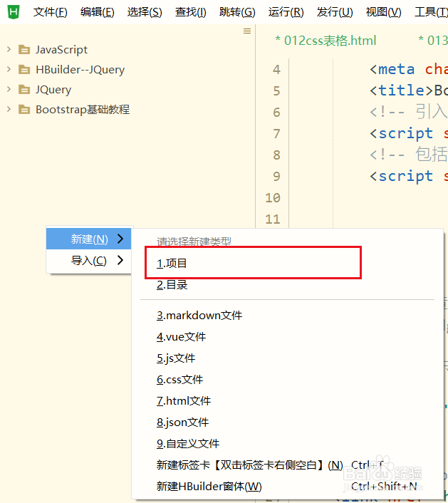The height and width of the screenshot is (503, 448).
Task: Expand the HBuilder--JQuery project folder
Action: tap(9, 69)
